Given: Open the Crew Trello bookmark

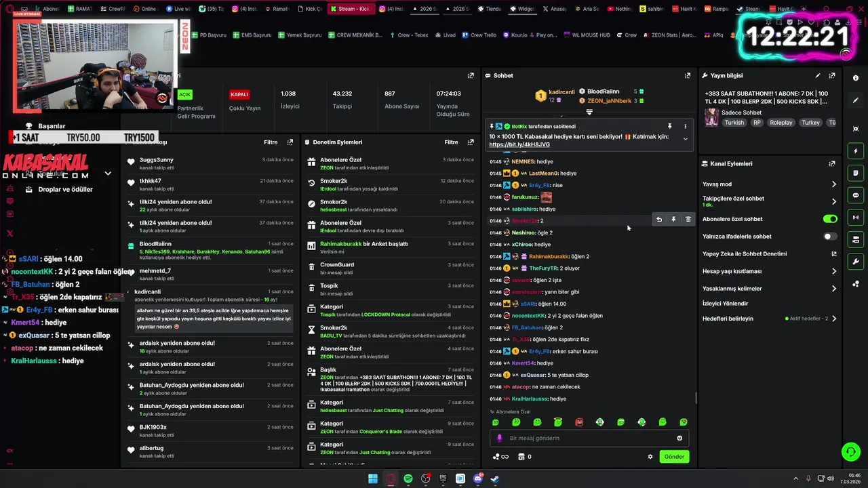Looking at the screenshot, I should pos(479,35).
